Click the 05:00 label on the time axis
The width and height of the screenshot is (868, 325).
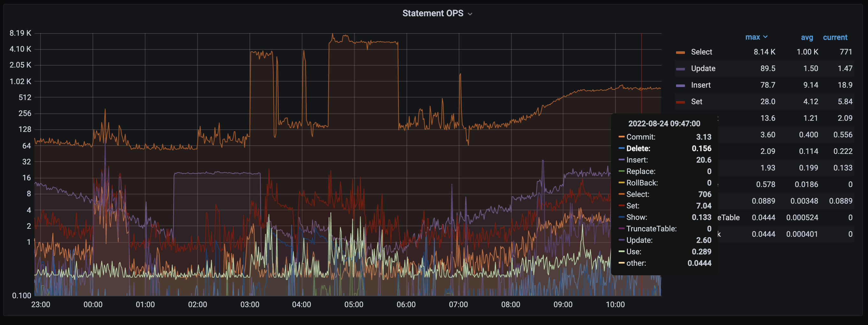(x=354, y=305)
